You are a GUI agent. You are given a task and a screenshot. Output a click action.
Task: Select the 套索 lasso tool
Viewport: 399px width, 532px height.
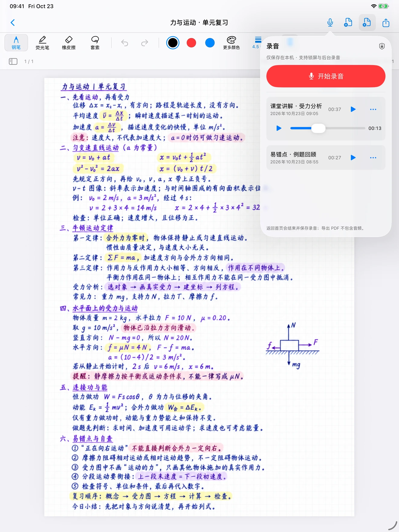coord(95,43)
